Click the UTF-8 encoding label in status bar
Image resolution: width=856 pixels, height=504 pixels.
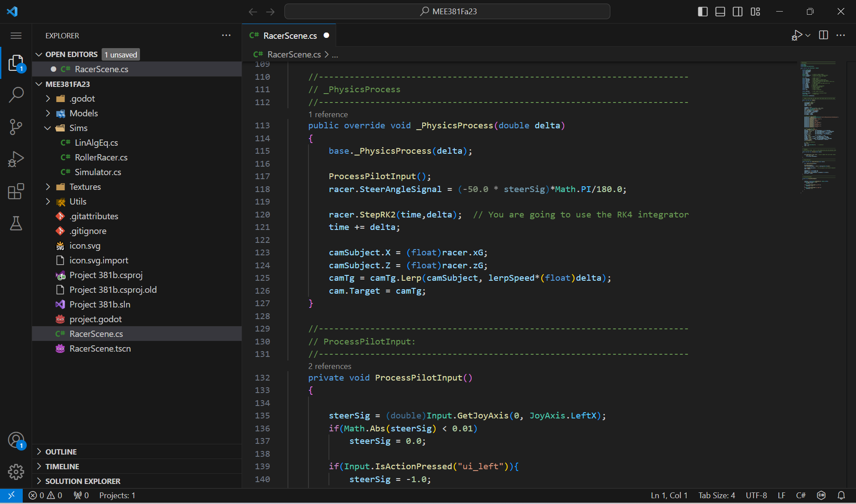(757, 495)
